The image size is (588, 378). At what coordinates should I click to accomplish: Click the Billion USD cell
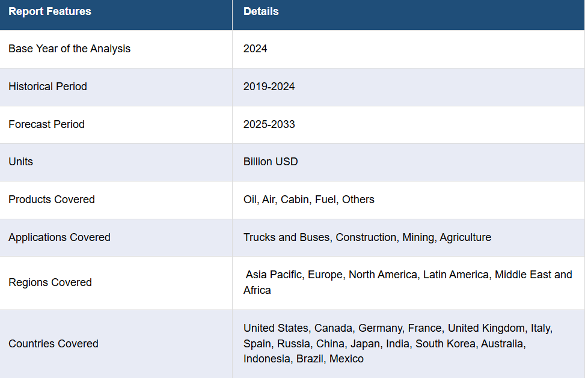point(271,162)
